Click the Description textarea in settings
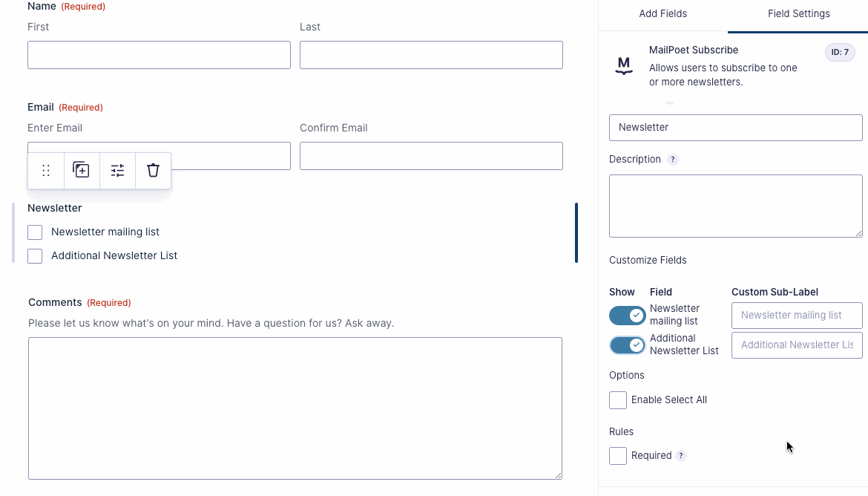The width and height of the screenshot is (868, 496). coord(735,206)
